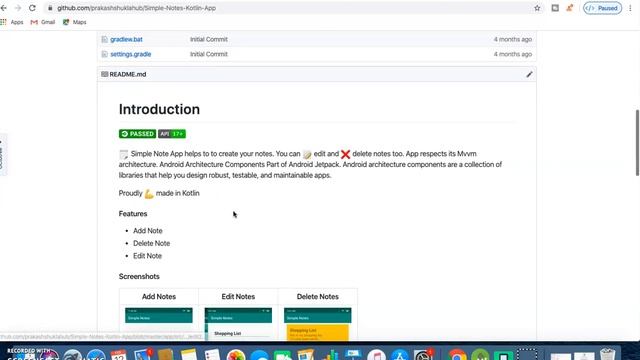Open Chrome three-dot menu
The width and height of the screenshot is (640, 360).
click(630, 8)
